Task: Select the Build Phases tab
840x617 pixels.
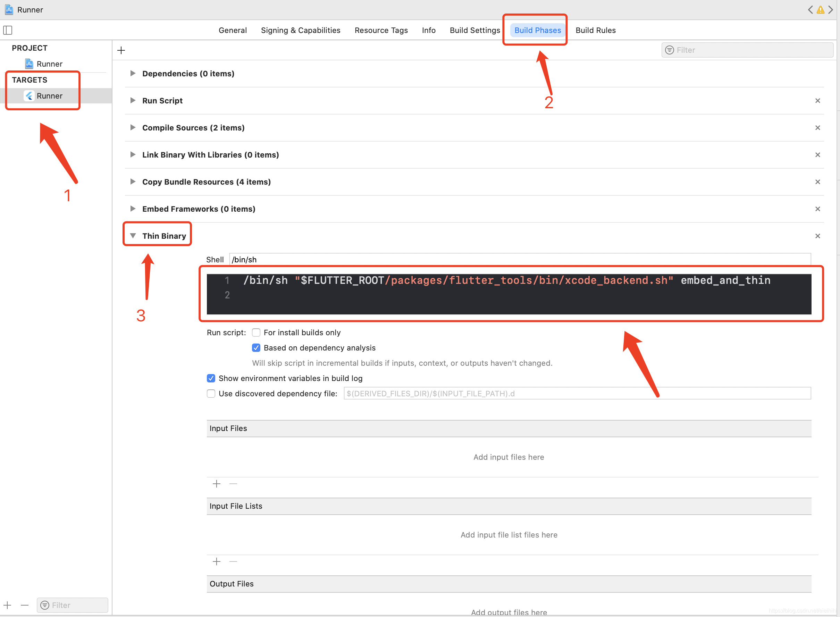Action: click(537, 30)
